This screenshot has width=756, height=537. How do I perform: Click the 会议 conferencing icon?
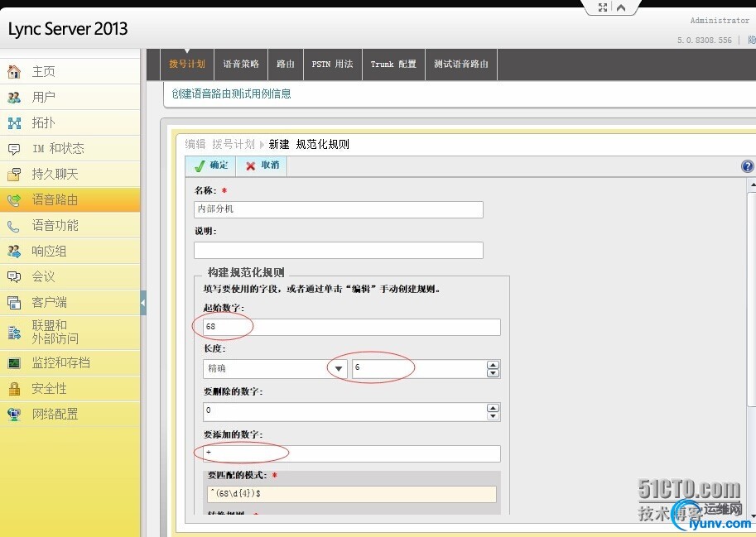[x=14, y=277]
